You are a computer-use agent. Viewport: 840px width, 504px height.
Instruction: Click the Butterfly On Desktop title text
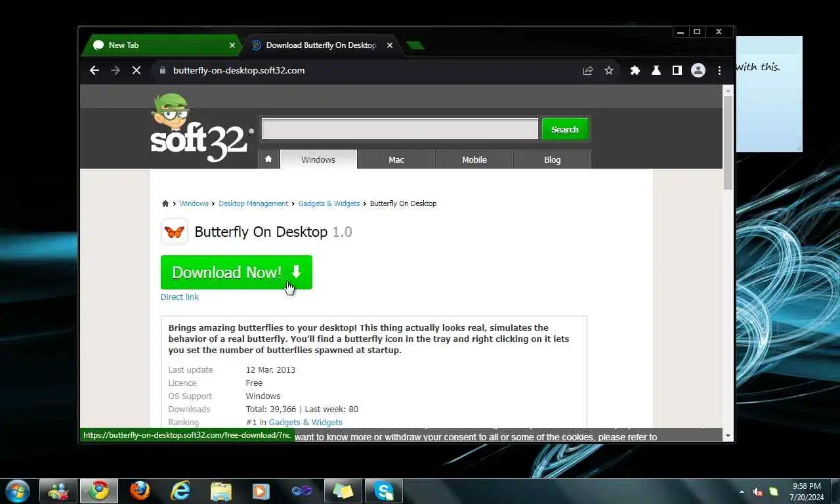pos(261,232)
